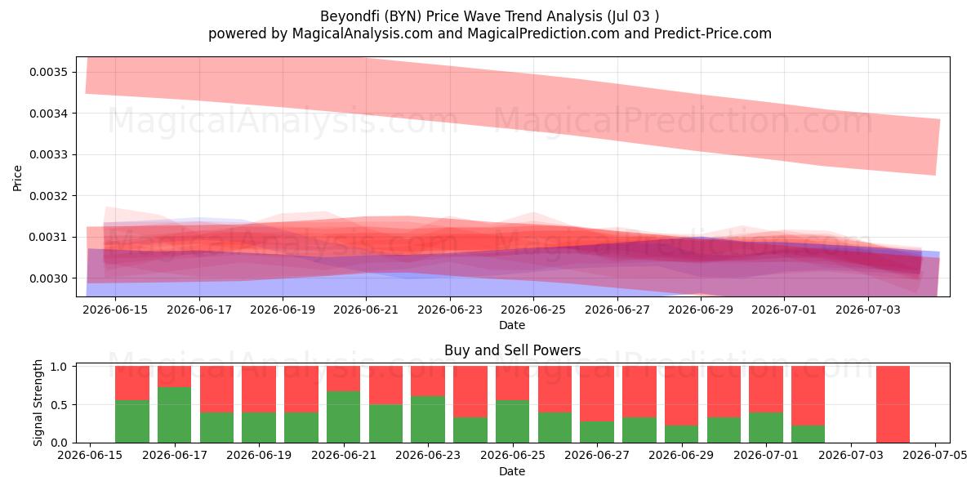Click the green bar at 2026-06-23

click(x=428, y=419)
